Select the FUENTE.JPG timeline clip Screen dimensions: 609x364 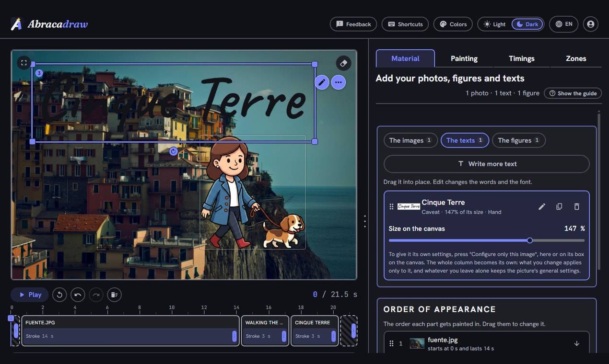(x=130, y=330)
